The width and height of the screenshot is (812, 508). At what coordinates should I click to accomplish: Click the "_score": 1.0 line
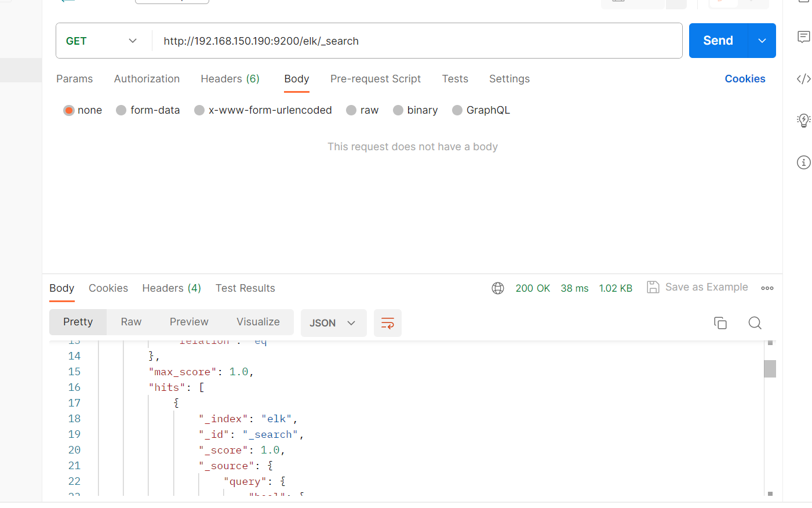[x=242, y=450]
